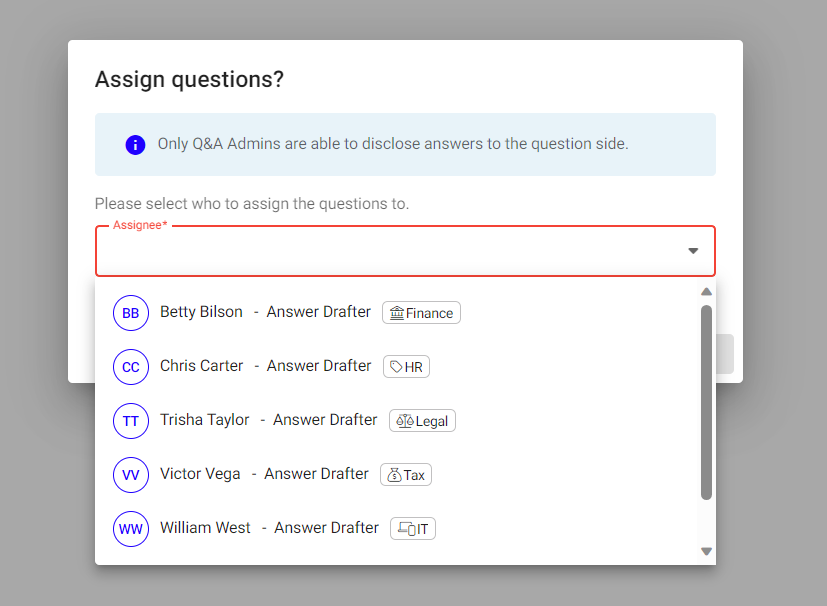
Task: Open the Assignee combo box field
Action: (x=405, y=251)
